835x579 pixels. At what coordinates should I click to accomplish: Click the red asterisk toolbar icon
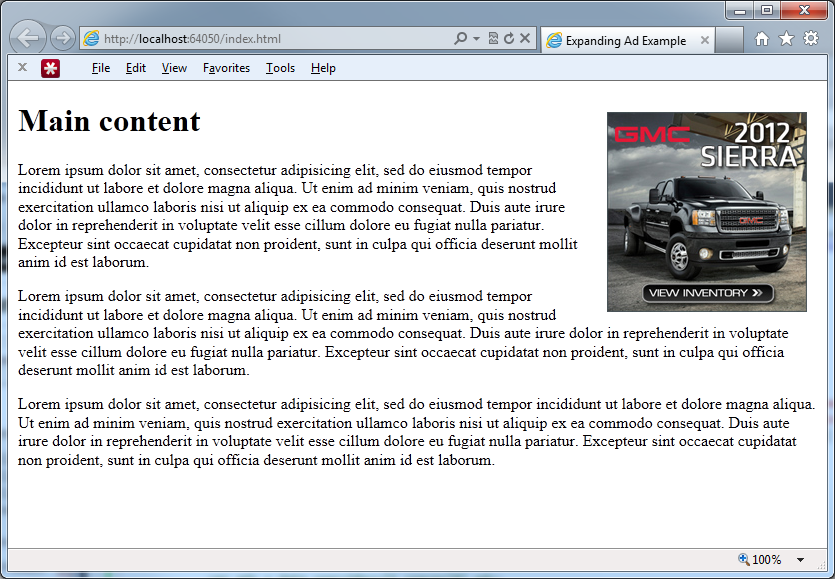[50, 68]
